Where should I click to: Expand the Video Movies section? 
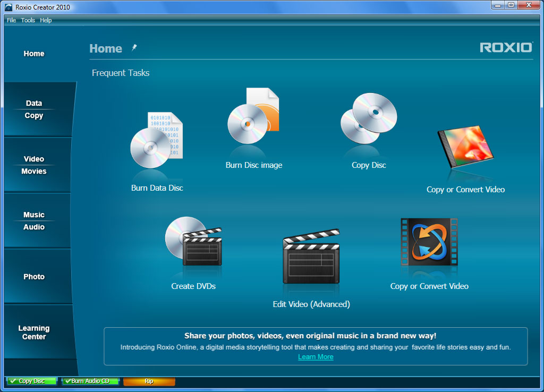pos(33,165)
